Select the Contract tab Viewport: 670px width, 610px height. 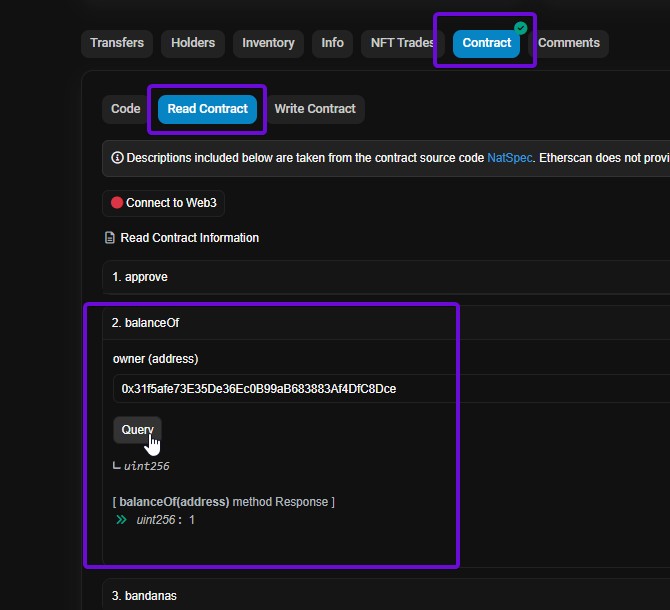(x=486, y=43)
